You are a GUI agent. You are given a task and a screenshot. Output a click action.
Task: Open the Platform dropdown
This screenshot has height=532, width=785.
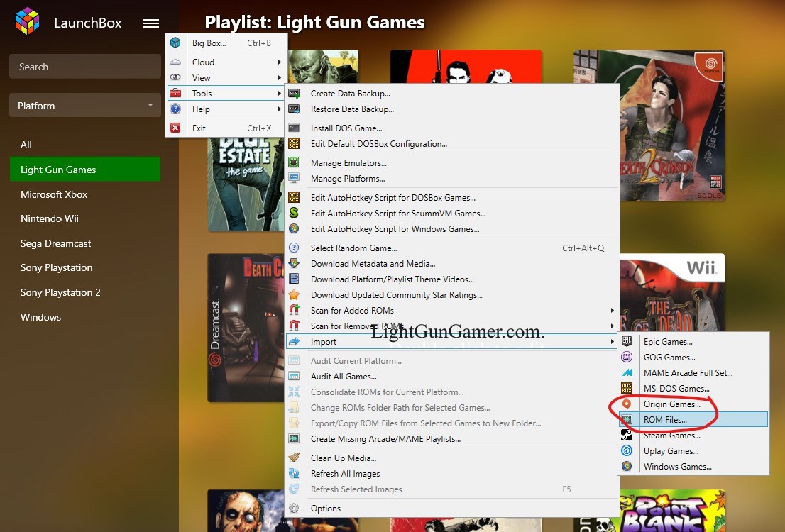[x=85, y=106]
